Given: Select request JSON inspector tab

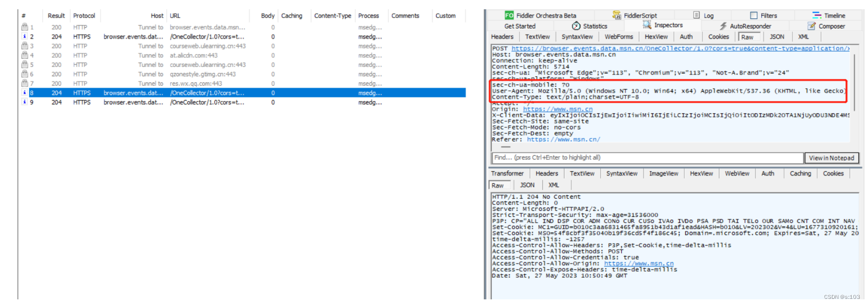Looking at the screenshot, I should point(777,37).
